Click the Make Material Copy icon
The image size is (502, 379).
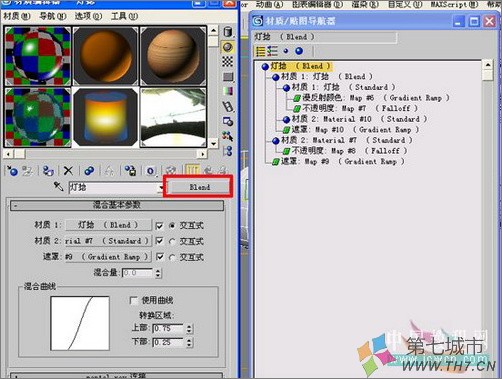(x=89, y=171)
